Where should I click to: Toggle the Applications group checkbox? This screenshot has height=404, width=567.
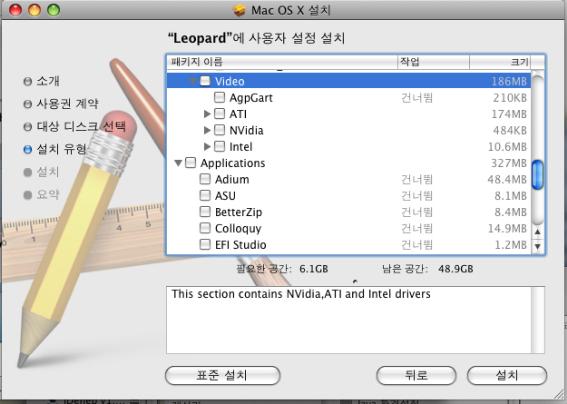191,162
